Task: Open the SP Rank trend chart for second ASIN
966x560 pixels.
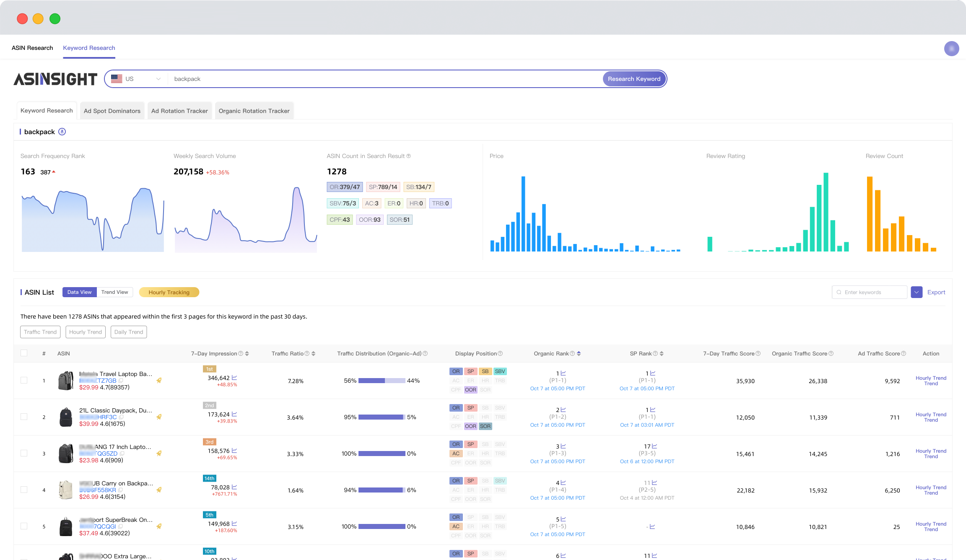Action: pos(653,409)
